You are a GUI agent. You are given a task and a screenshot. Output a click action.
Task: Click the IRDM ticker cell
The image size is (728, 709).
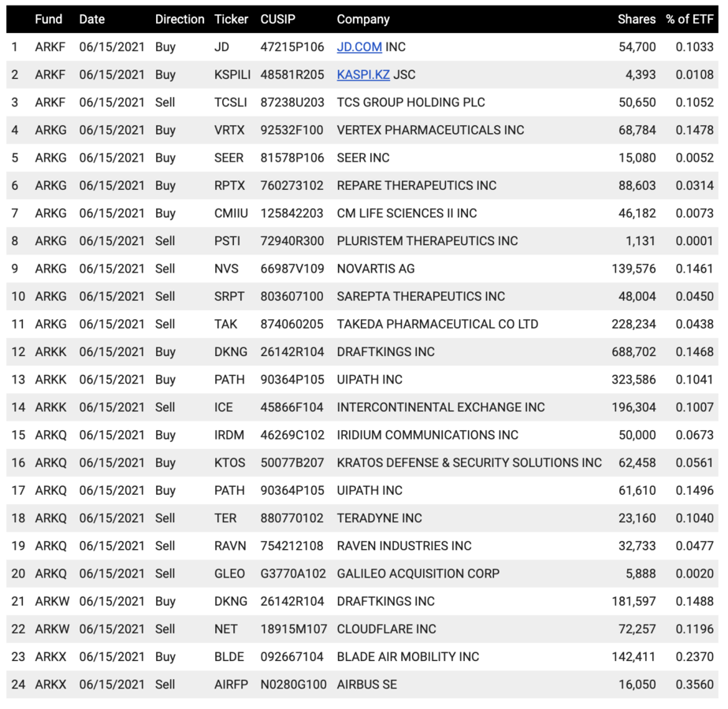point(229,435)
